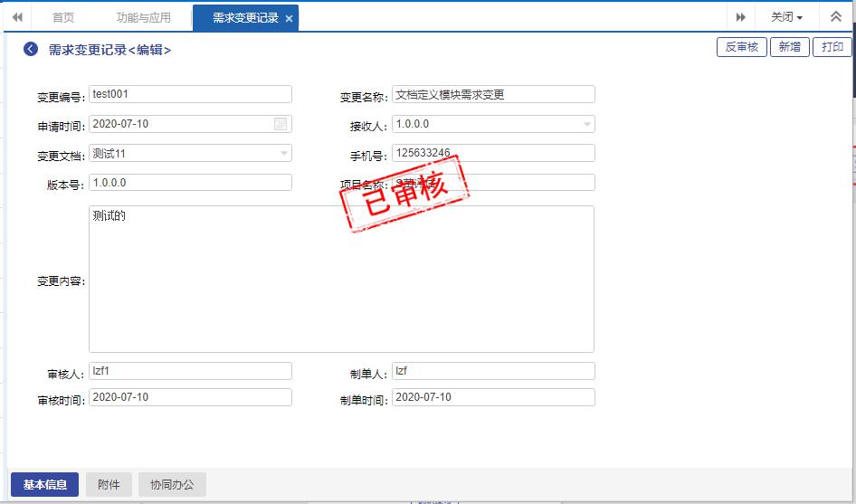
Task: Close the 需求变更记录 tab
Action: [x=289, y=18]
